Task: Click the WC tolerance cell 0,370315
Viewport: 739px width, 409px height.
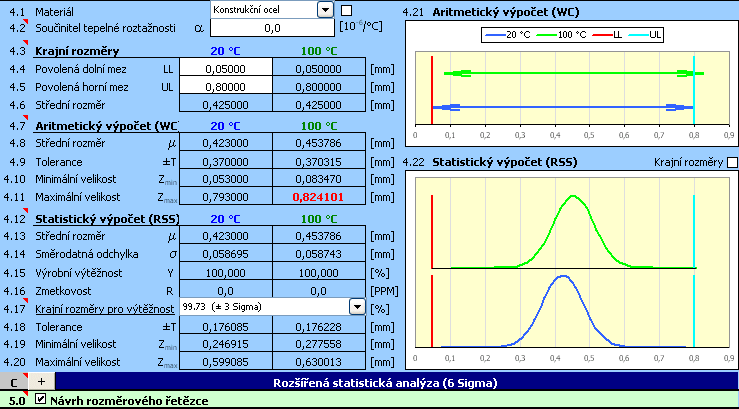Action: [x=318, y=162]
